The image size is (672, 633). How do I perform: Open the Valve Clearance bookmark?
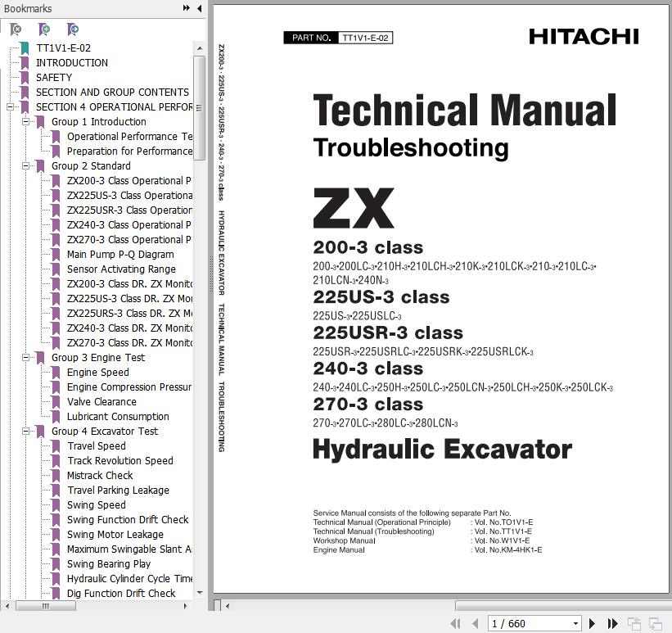101,402
